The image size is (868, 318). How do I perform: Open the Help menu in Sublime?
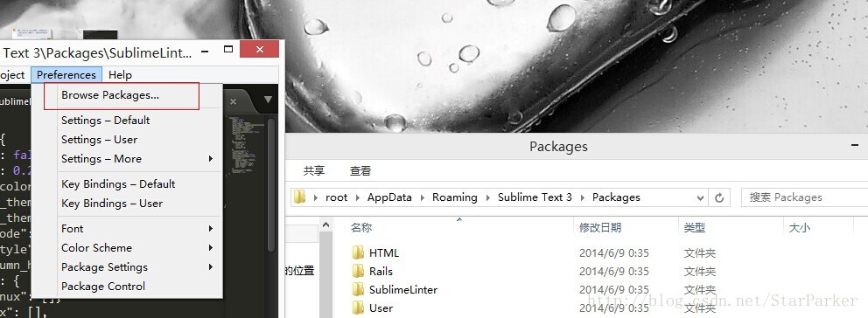pyautogui.click(x=120, y=74)
